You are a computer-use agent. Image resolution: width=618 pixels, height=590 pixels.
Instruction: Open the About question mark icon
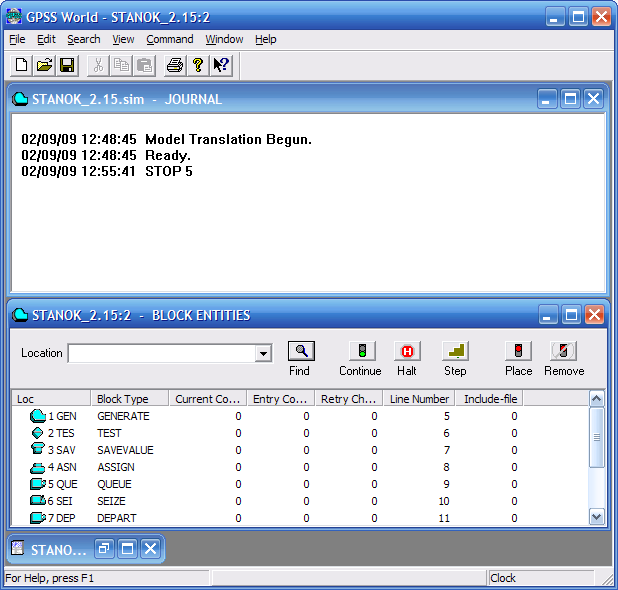pos(198,65)
